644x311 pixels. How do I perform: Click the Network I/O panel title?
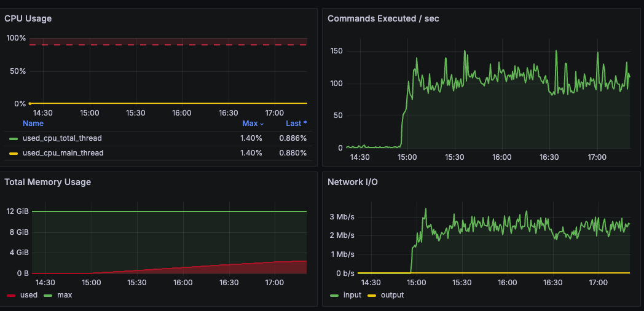[x=353, y=182]
